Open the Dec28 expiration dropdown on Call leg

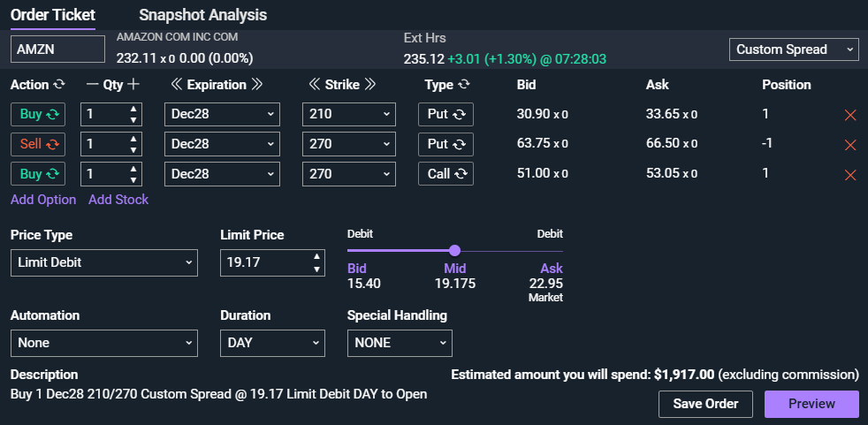tap(222, 174)
